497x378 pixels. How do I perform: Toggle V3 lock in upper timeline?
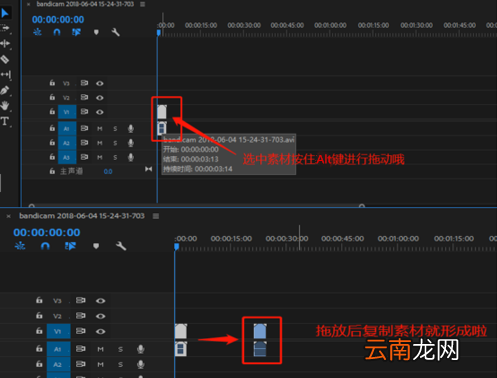point(52,83)
